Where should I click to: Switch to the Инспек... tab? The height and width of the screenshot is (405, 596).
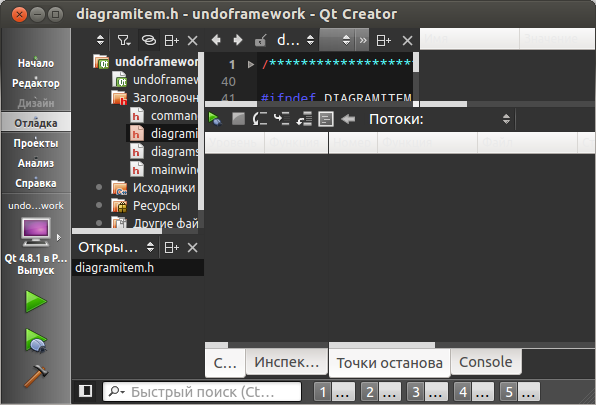pos(287,362)
